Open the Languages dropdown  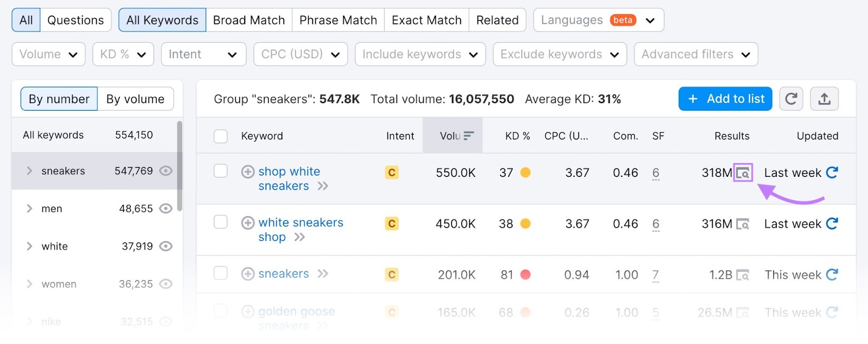(x=598, y=20)
